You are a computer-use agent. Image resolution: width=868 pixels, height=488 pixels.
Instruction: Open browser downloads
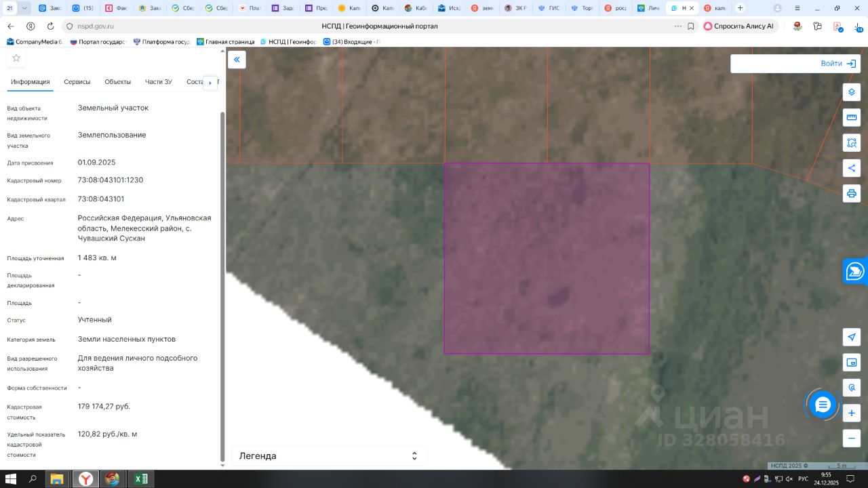click(858, 26)
